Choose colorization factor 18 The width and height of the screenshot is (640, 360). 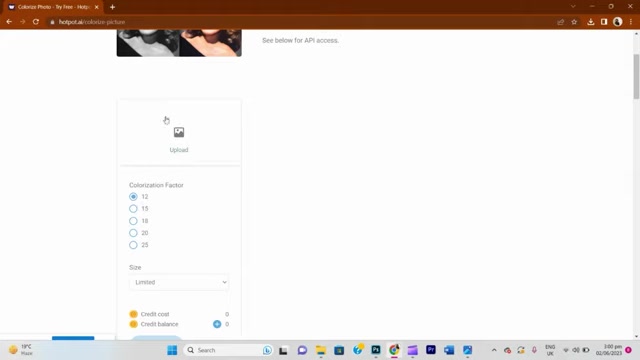(133, 221)
